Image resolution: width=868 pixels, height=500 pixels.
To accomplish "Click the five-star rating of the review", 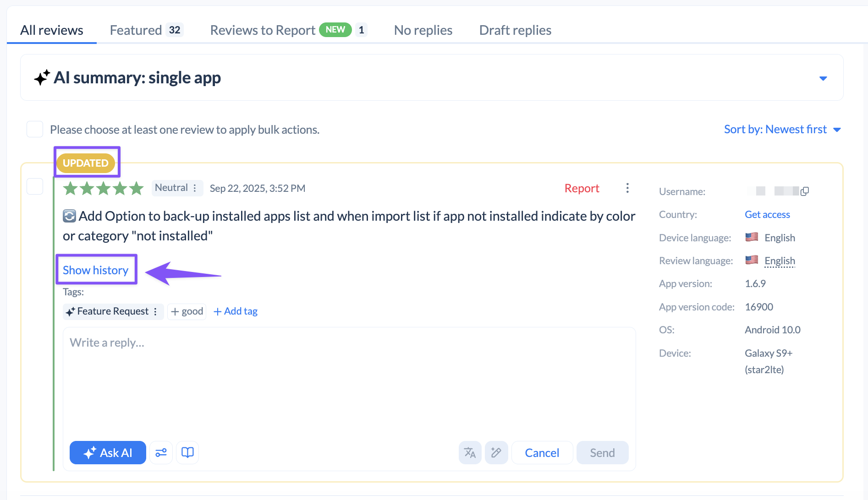I will click(104, 188).
